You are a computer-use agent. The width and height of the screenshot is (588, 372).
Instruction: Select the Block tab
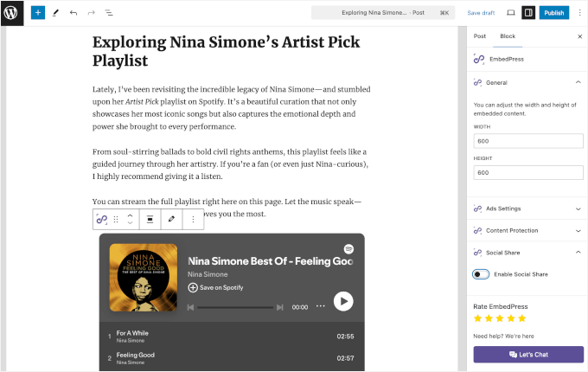[507, 36]
